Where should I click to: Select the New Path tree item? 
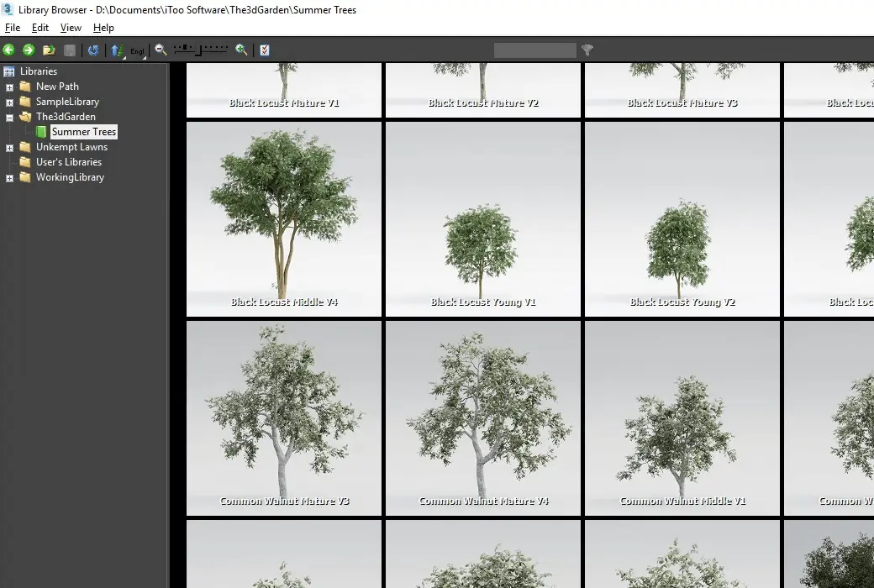[57, 87]
